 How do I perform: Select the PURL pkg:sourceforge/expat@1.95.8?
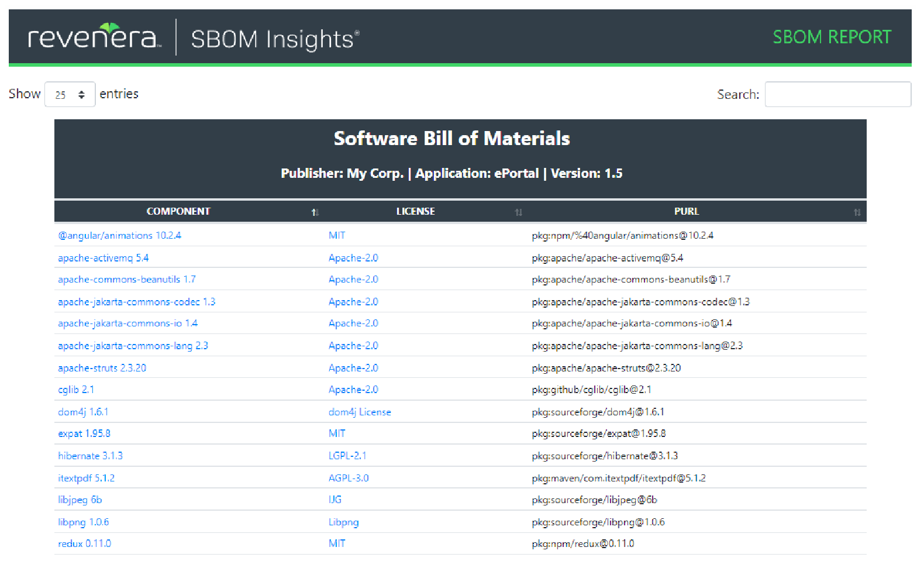599,433
